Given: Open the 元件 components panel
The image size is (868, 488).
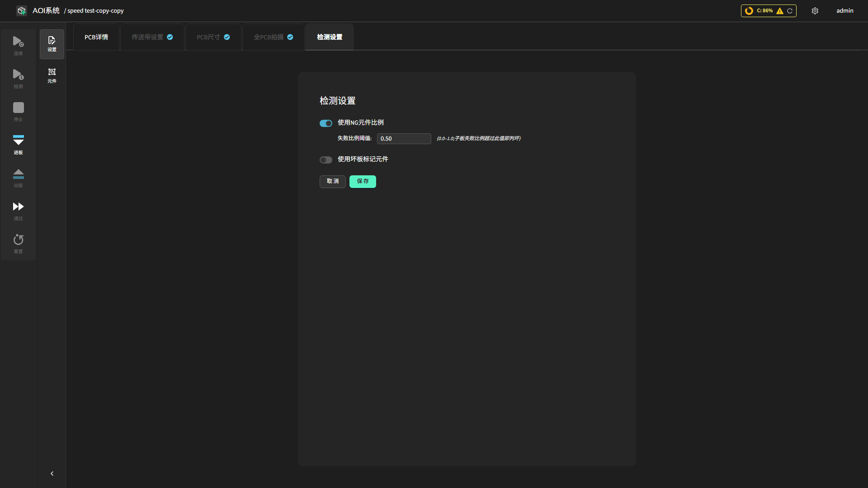Looking at the screenshot, I should [52, 75].
